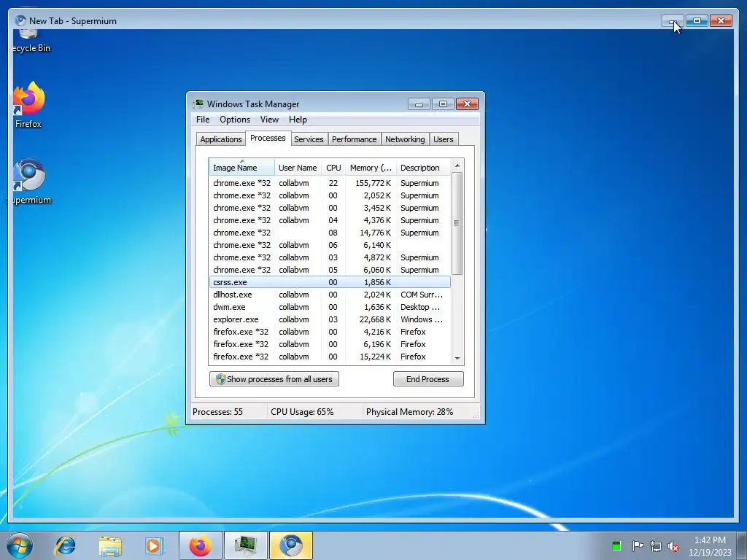Open the Firefox desktop shortcut

pyautogui.click(x=28, y=105)
